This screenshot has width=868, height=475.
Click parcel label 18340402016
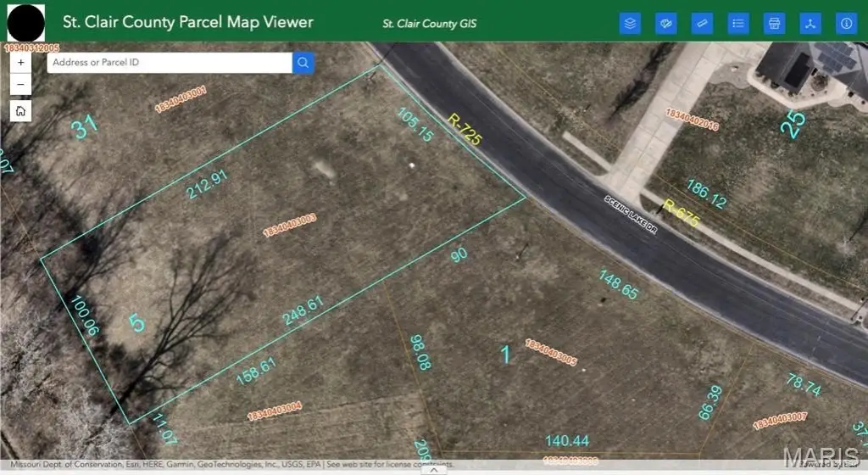(692, 120)
